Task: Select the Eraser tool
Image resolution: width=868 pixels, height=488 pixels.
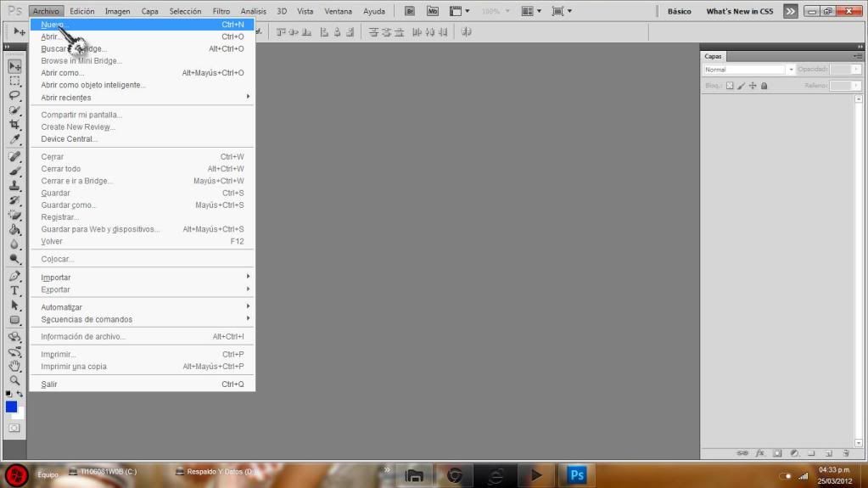Action: click(14, 215)
